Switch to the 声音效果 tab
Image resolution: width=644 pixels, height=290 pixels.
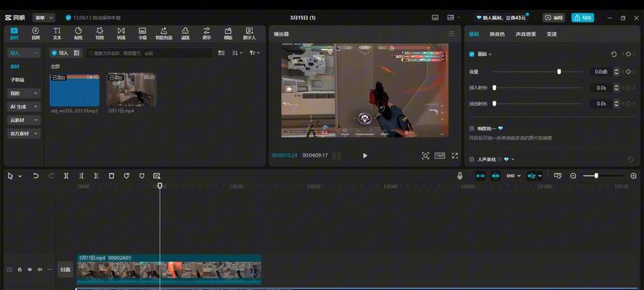pyautogui.click(x=526, y=34)
